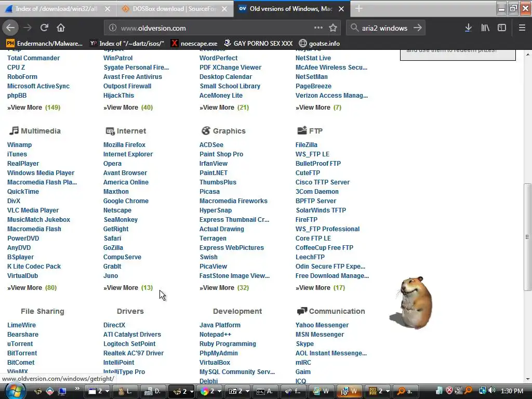Open the DirectX link
Image resolution: width=532 pixels, height=399 pixels.
pyautogui.click(x=114, y=325)
